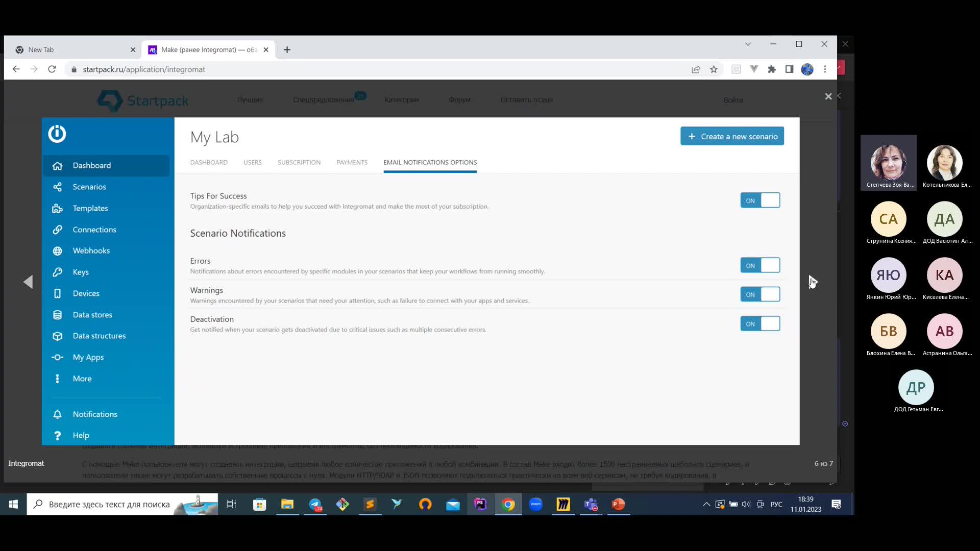This screenshot has width=980, height=551.
Task: Turn off Tips For Success emails
Action: (x=760, y=201)
